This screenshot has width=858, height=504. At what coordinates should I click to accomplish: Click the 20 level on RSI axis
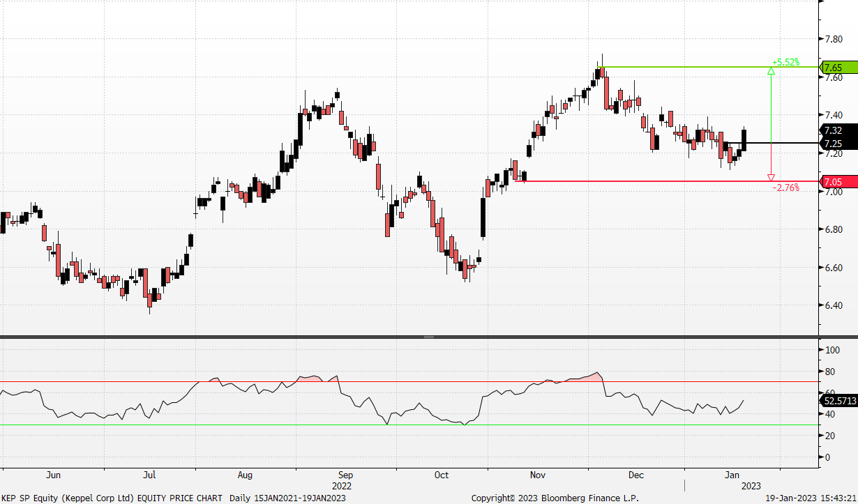(x=829, y=436)
